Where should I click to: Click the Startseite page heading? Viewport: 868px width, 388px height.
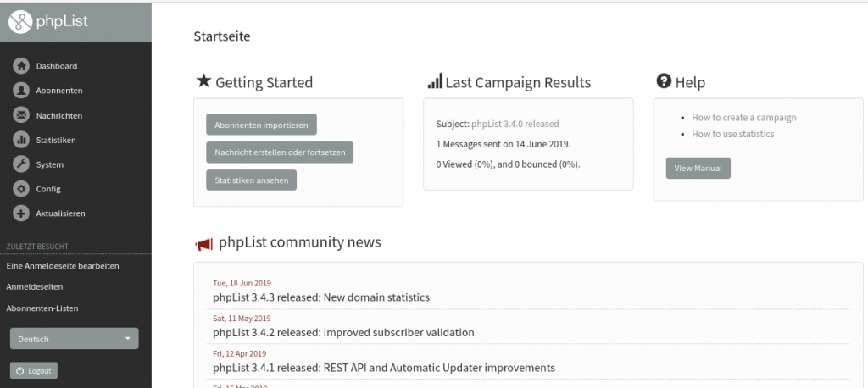click(x=222, y=36)
